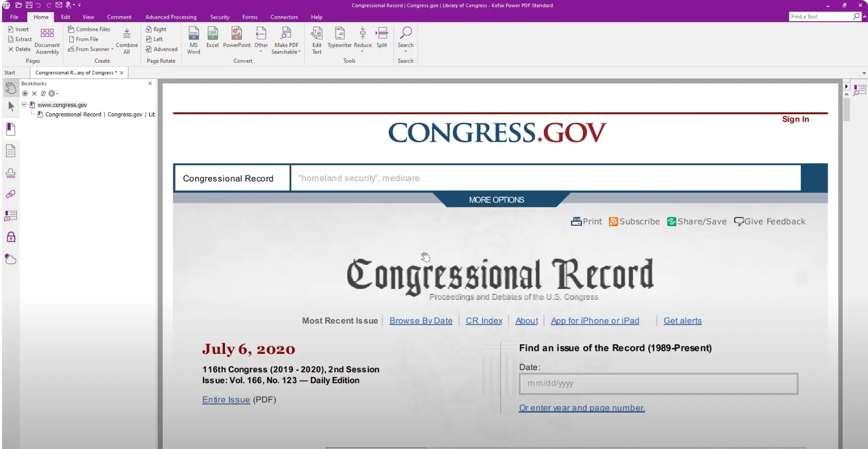Convert the PDF to MS Word
The image size is (868, 449).
[x=194, y=39]
